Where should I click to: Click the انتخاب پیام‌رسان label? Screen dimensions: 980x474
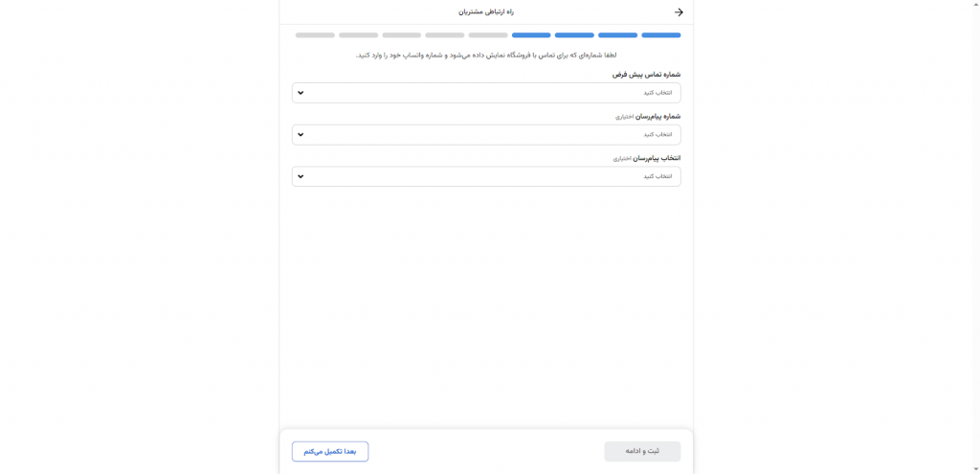click(657, 158)
